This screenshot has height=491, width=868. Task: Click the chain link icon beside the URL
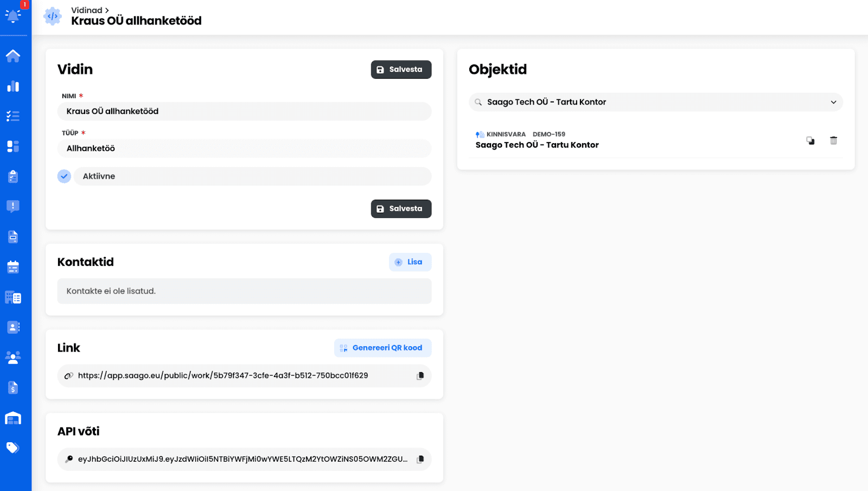(x=69, y=375)
